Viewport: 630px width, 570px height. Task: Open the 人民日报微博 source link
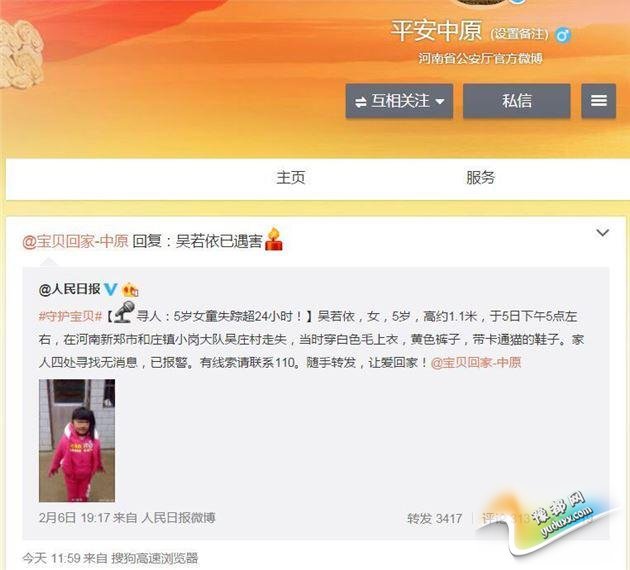(178, 518)
